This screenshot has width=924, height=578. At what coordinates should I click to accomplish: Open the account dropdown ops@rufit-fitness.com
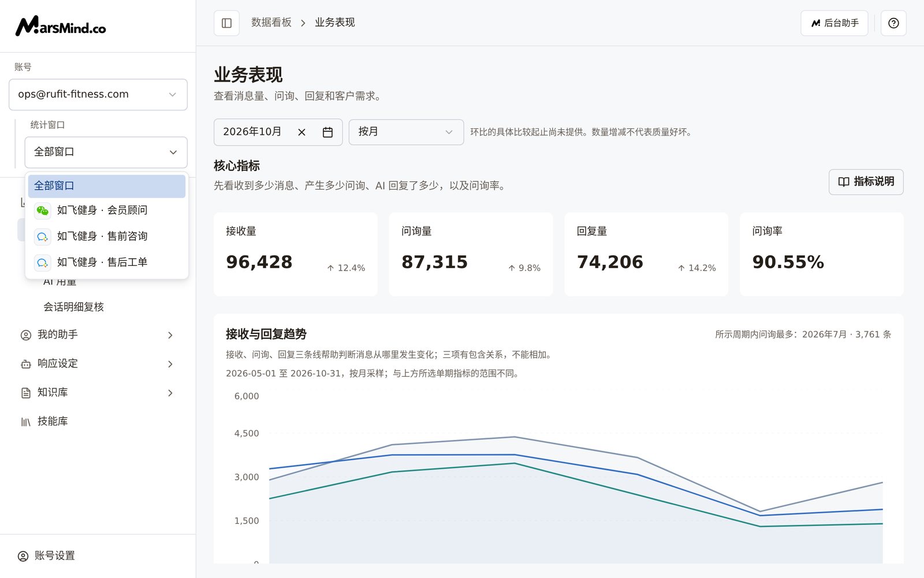pyautogui.click(x=98, y=94)
